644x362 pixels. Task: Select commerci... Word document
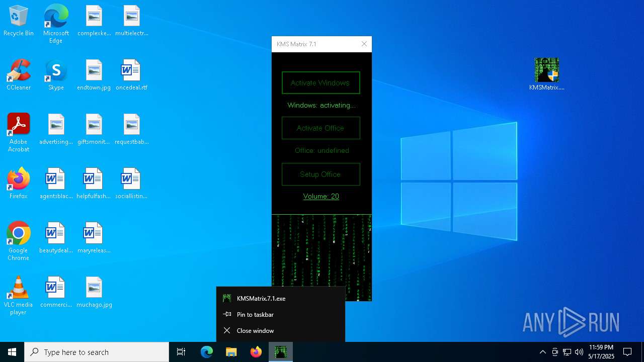click(x=56, y=293)
